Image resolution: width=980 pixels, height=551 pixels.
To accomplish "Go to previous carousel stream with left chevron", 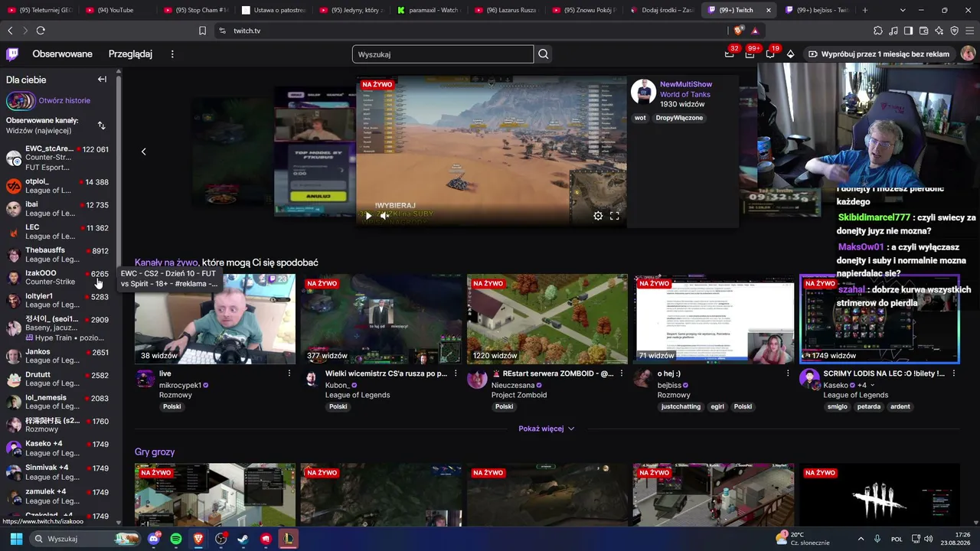I will click(x=143, y=152).
